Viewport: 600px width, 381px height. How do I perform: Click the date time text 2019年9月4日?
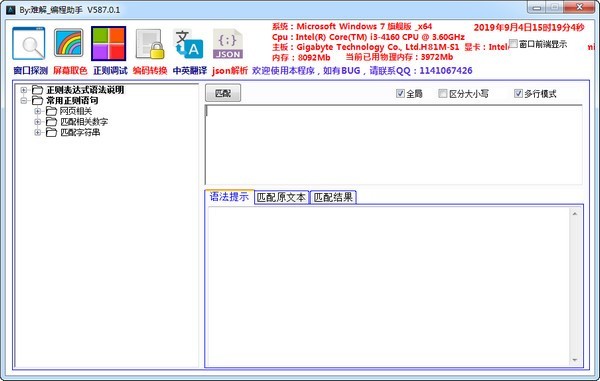tap(529, 28)
